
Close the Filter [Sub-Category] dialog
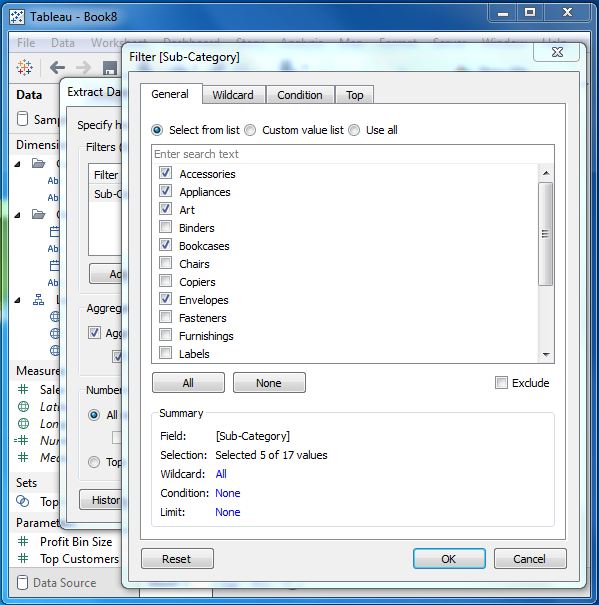pyautogui.click(x=557, y=52)
